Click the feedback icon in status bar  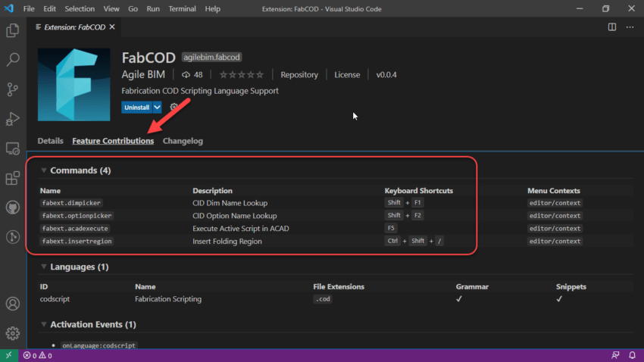[x=615, y=355]
